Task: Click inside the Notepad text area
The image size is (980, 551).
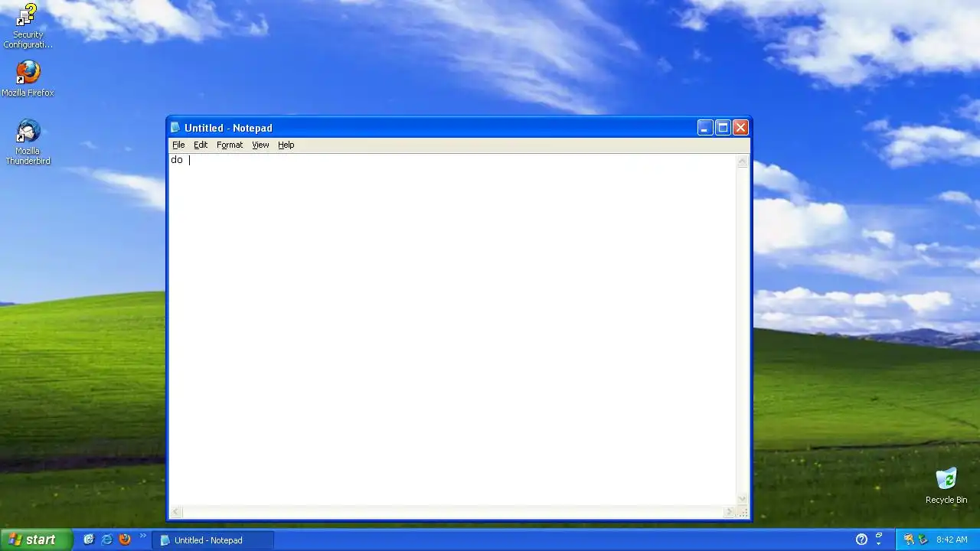Action: (x=452, y=329)
